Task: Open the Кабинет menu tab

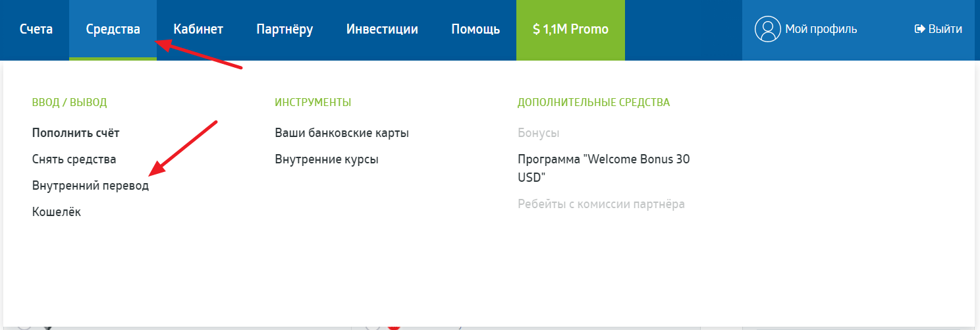Action: (198, 30)
